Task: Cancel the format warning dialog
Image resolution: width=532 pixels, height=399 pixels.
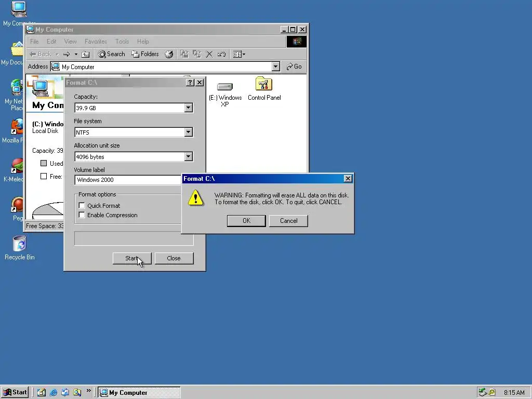Action: [288, 221]
